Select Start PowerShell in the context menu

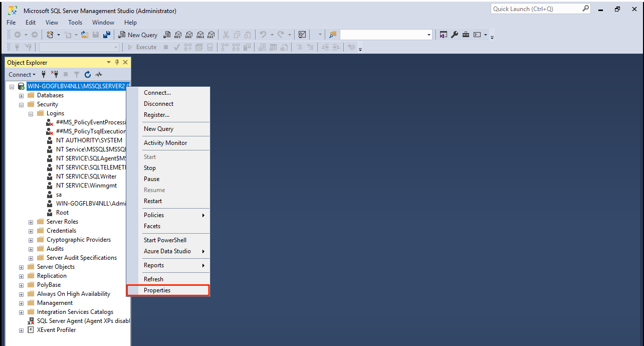(x=168, y=240)
